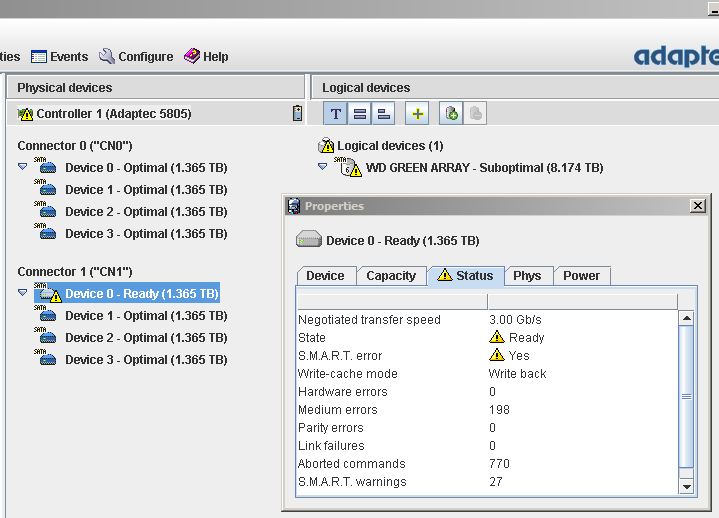
Task: Open the Configure menu
Action: click(x=135, y=57)
